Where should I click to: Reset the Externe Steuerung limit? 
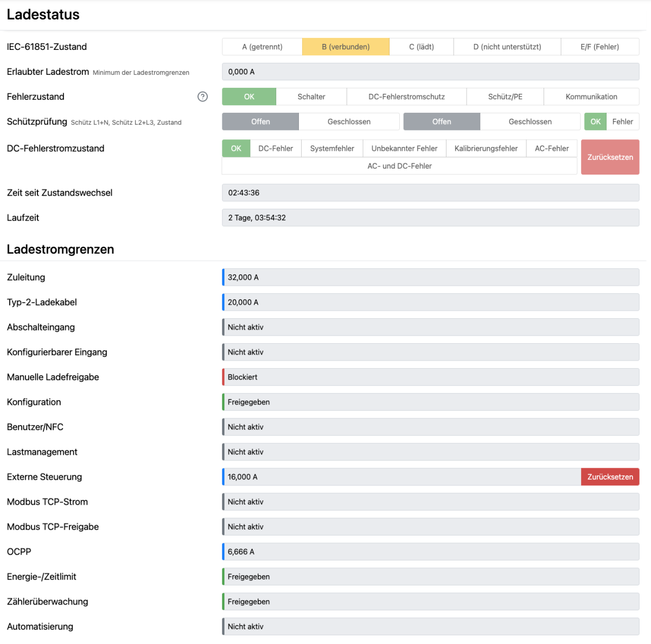tap(610, 477)
